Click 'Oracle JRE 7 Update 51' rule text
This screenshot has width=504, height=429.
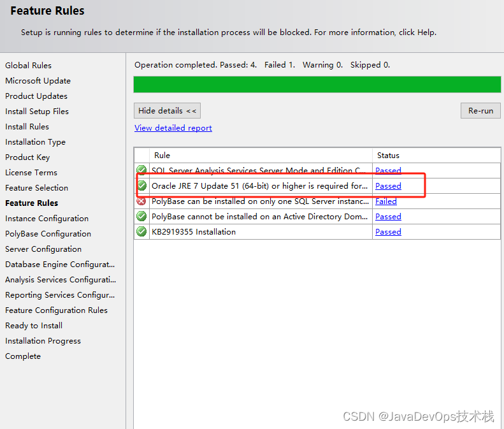pos(196,186)
